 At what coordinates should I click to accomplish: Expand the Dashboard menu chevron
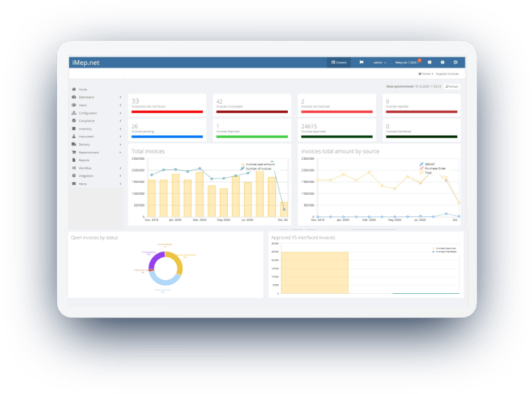coord(120,97)
